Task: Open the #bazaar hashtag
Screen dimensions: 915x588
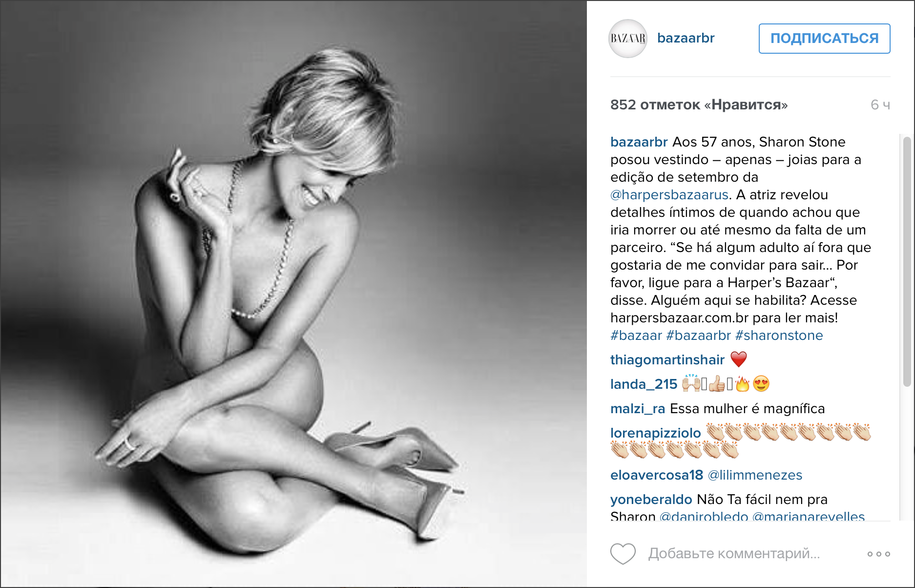Action: (636, 336)
